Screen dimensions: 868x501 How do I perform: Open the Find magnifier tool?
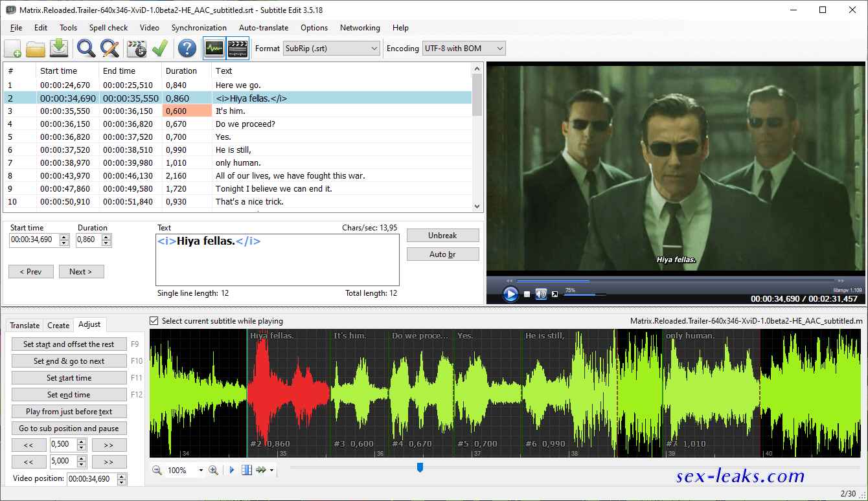tap(86, 49)
